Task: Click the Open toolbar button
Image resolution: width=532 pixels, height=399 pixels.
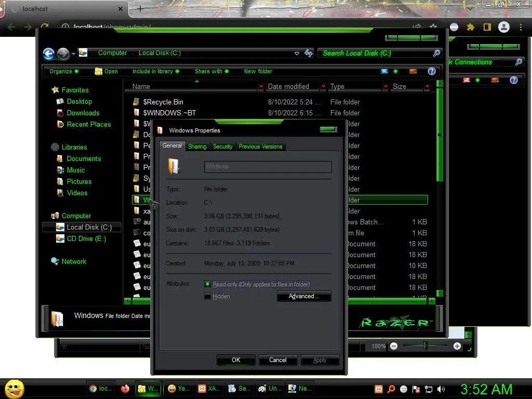Action: [x=107, y=71]
